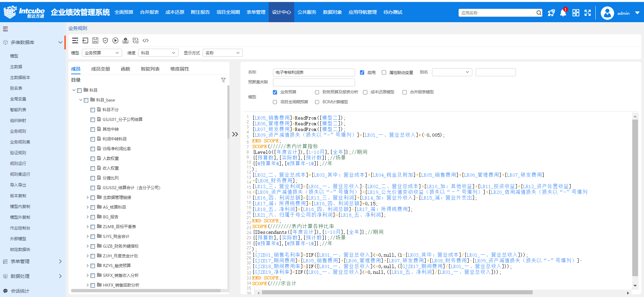Open the 维度 dropdown showing 科目
The height and width of the screenshot is (297, 644).
(x=158, y=53)
